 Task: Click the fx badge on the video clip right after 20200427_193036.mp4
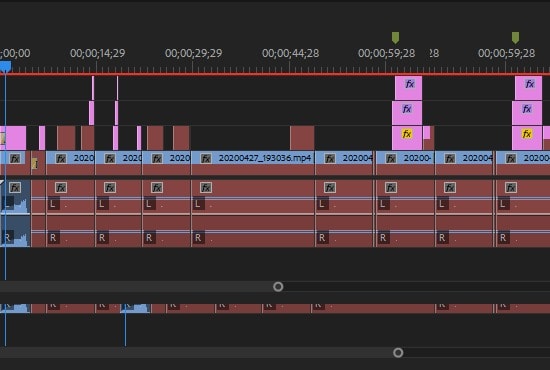tap(330, 159)
